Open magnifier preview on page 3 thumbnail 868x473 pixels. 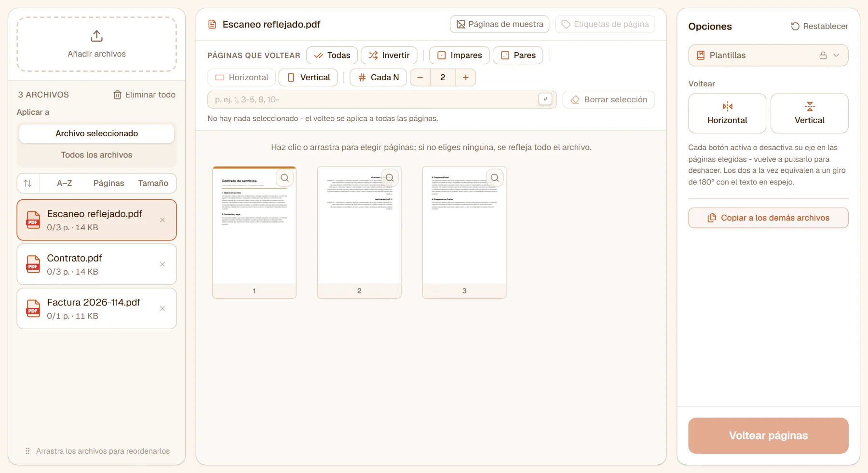[x=495, y=178]
